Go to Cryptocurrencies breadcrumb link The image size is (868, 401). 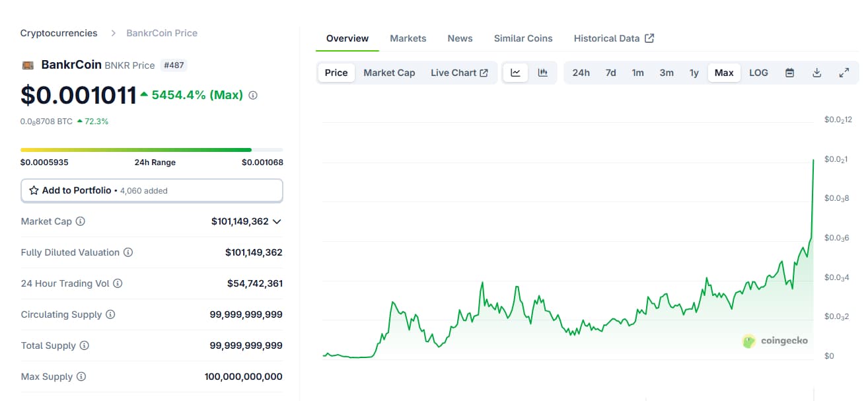coord(59,33)
